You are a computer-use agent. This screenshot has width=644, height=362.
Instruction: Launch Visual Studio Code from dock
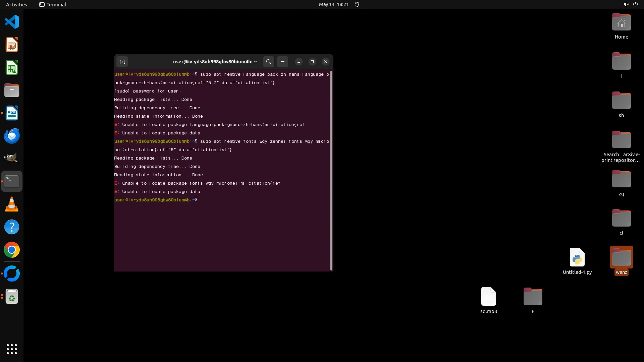(12, 22)
